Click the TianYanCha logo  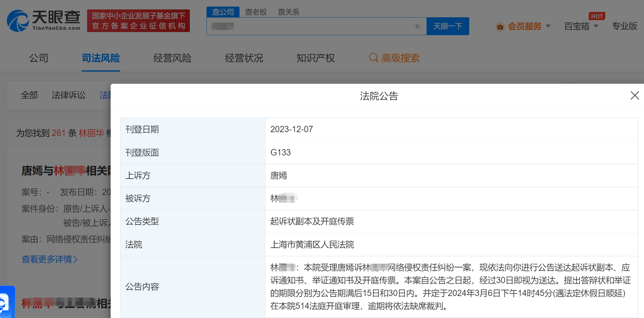43,21
